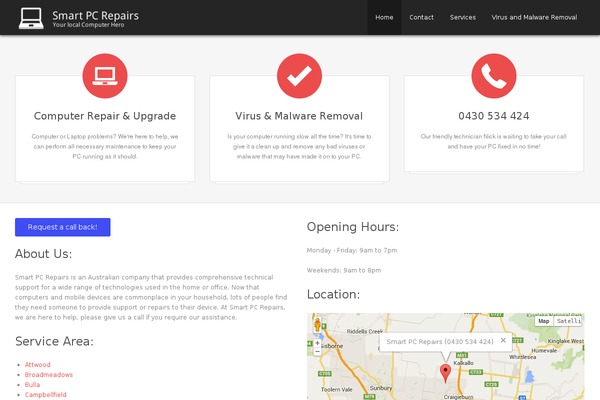Click the About Us: heading
600x400 pixels.
pyautogui.click(x=43, y=254)
